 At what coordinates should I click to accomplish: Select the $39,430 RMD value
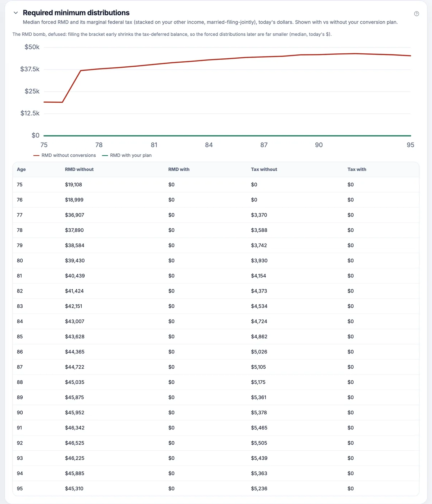(75, 260)
